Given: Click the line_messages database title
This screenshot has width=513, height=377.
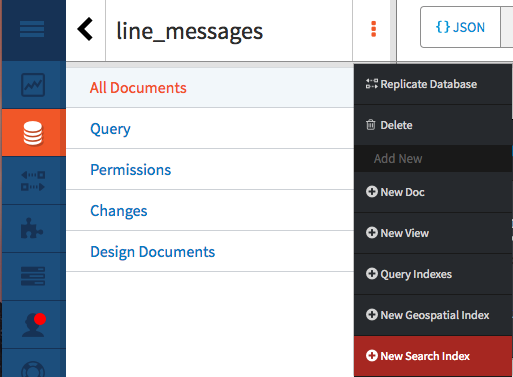Looking at the screenshot, I should coord(190,31).
